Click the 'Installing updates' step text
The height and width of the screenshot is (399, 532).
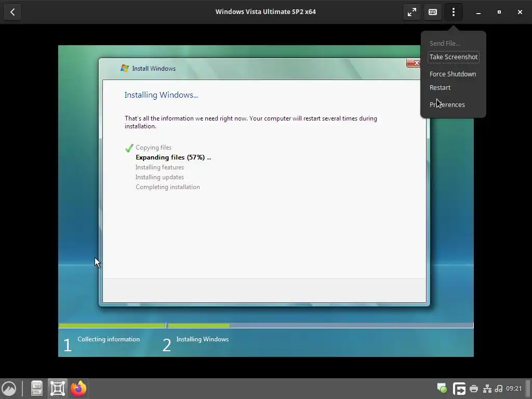click(x=159, y=177)
